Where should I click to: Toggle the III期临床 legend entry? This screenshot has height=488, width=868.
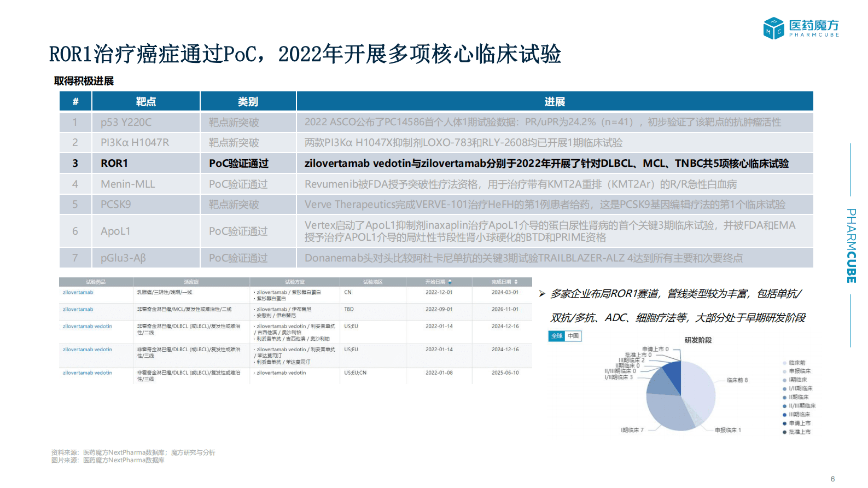tap(797, 415)
